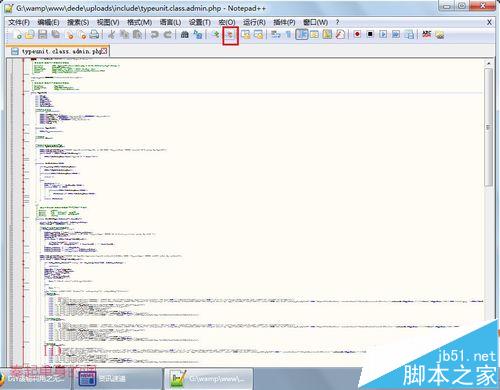Toggle synchronized vertical scrolling icon
The height and width of the screenshot is (390, 500).
246,34
